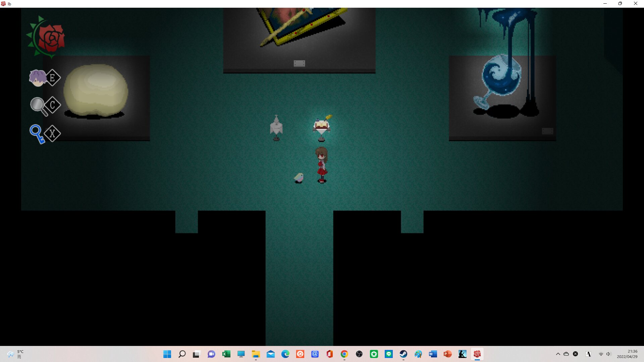Open the weather widget showing 5°C
644x362 pixels.
click(x=15, y=354)
